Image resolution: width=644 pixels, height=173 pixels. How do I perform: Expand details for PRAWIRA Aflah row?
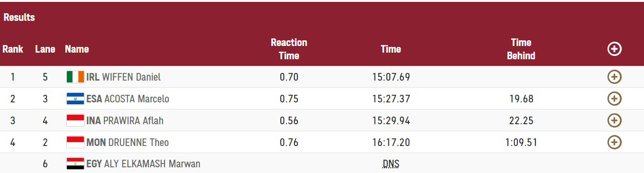coord(614,120)
